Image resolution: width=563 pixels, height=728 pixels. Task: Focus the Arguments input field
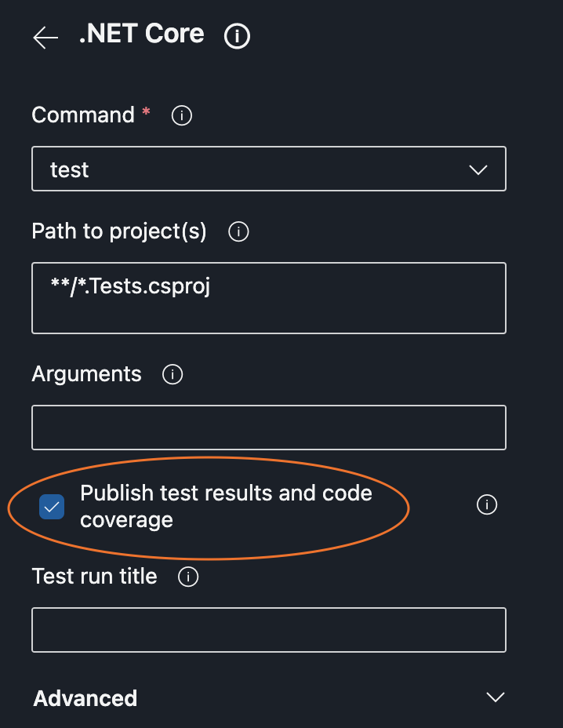pos(268,428)
